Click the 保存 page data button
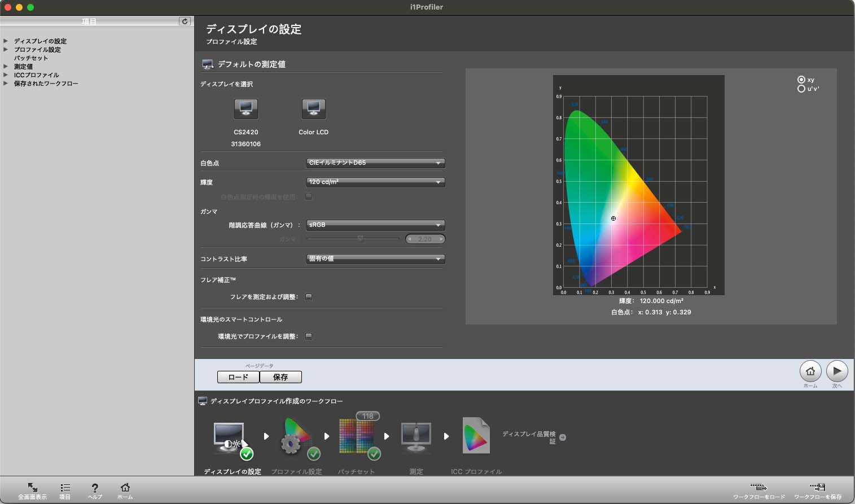 click(x=280, y=377)
